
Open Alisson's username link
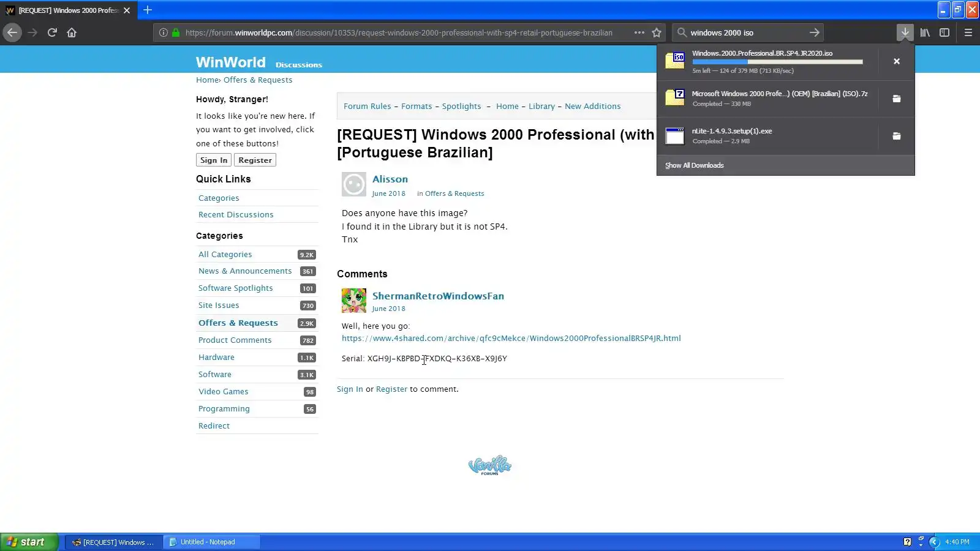click(390, 179)
